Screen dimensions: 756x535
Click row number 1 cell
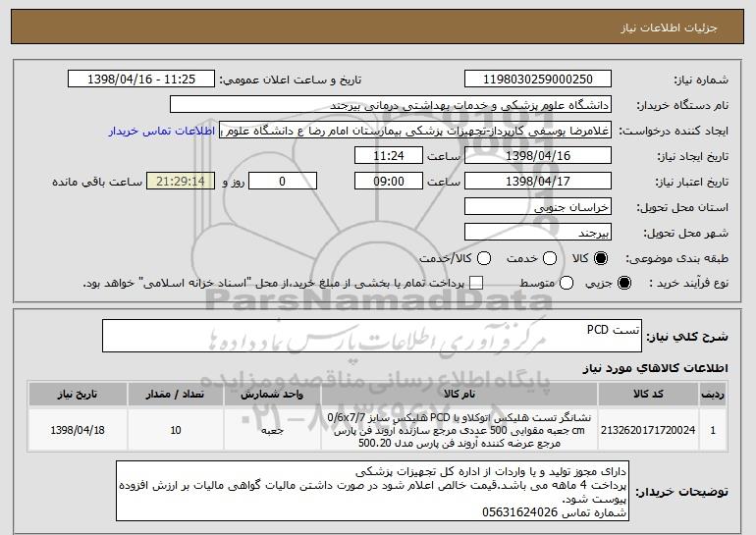[713, 430]
